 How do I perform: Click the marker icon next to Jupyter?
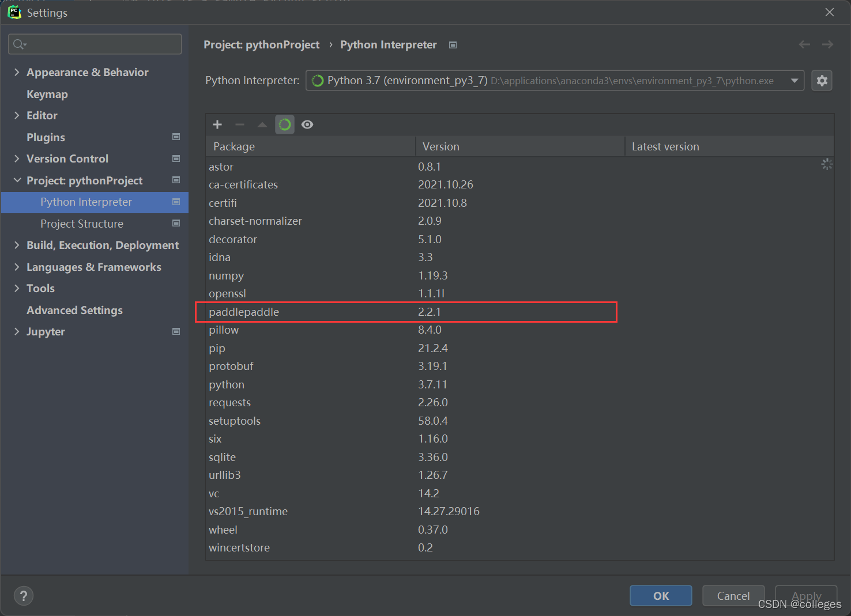click(176, 331)
